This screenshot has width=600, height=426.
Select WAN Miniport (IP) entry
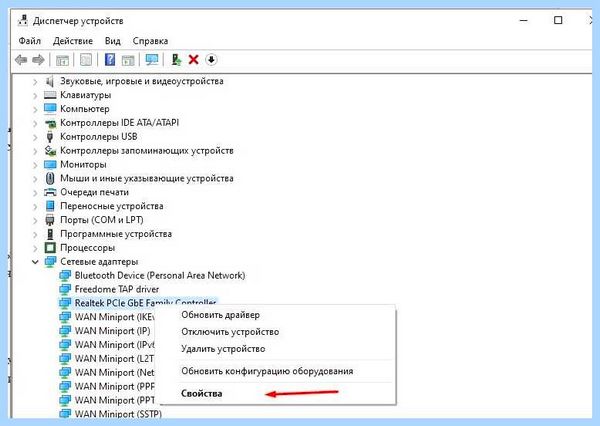tap(112, 331)
